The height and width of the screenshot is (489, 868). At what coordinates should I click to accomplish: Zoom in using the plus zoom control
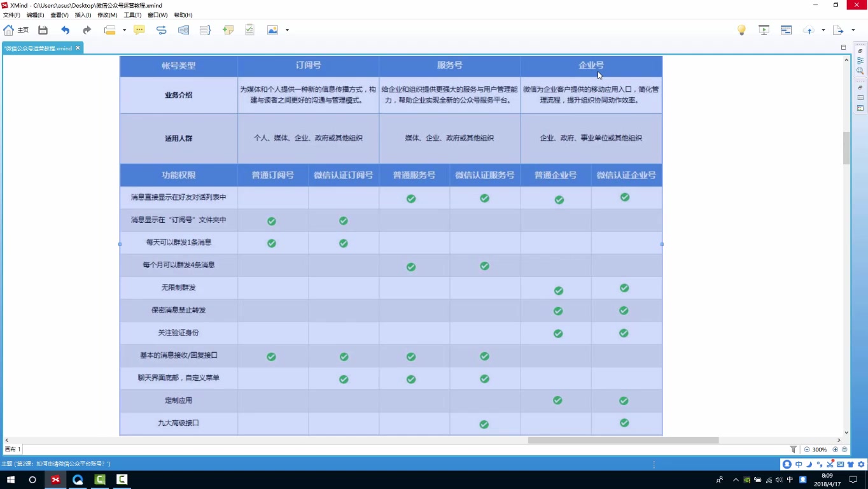click(835, 450)
